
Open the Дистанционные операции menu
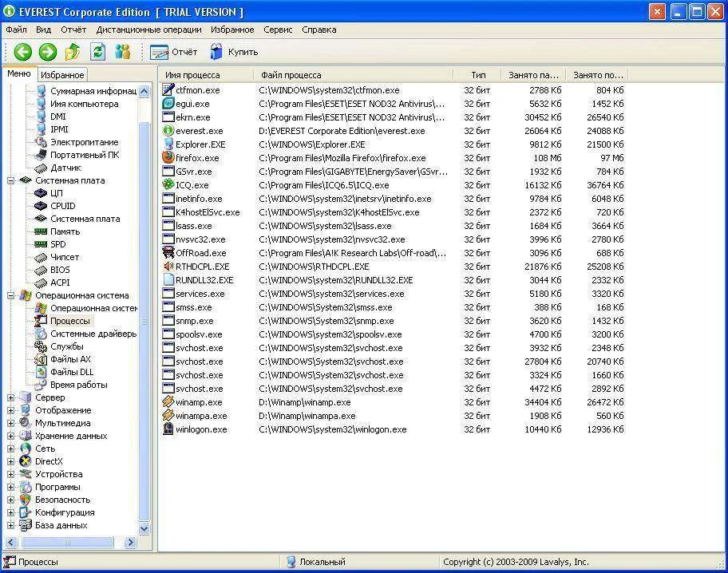tap(148, 30)
